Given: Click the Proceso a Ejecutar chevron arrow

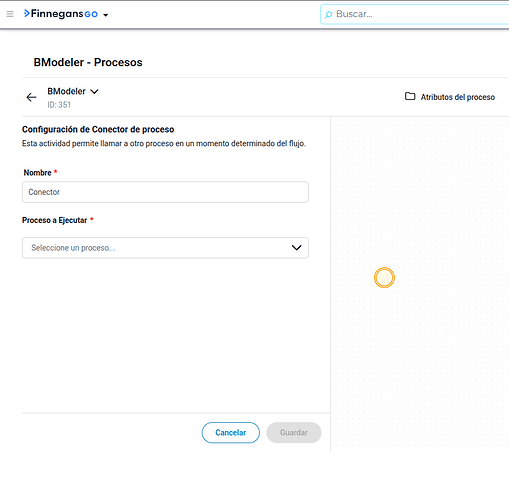Looking at the screenshot, I should (296, 248).
